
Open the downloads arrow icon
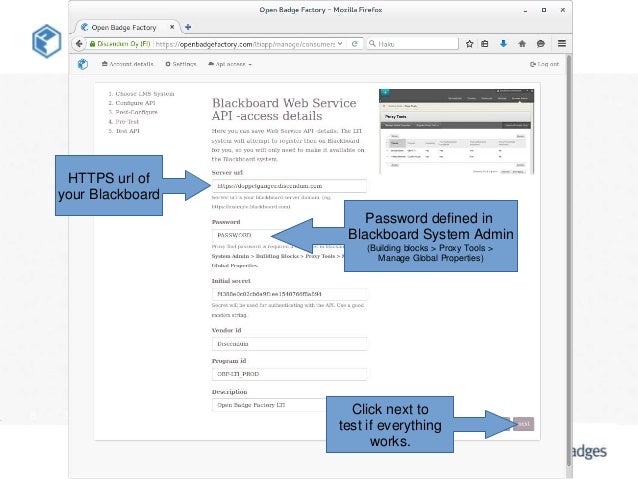pos(503,44)
